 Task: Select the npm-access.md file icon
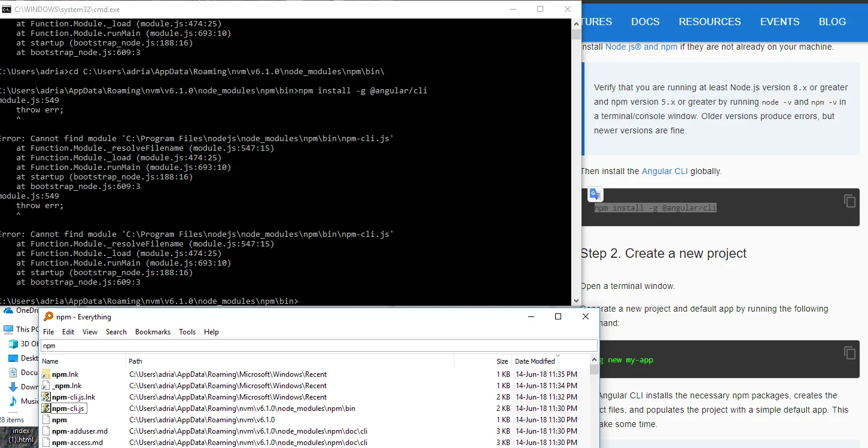tap(46, 443)
